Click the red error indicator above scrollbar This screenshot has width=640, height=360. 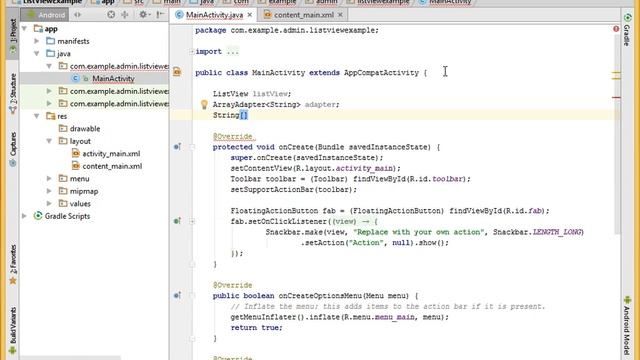point(616,29)
